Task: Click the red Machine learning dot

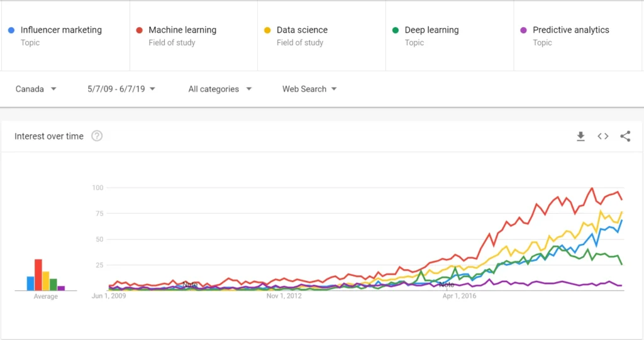Action: click(x=140, y=30)
